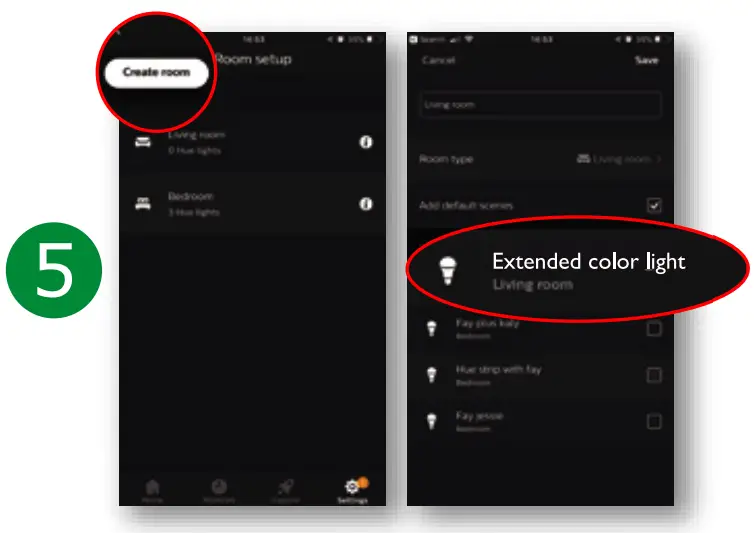This screenshot has height=533, width=754.
Task: Click the room name input field
Action: click(540, 104)
